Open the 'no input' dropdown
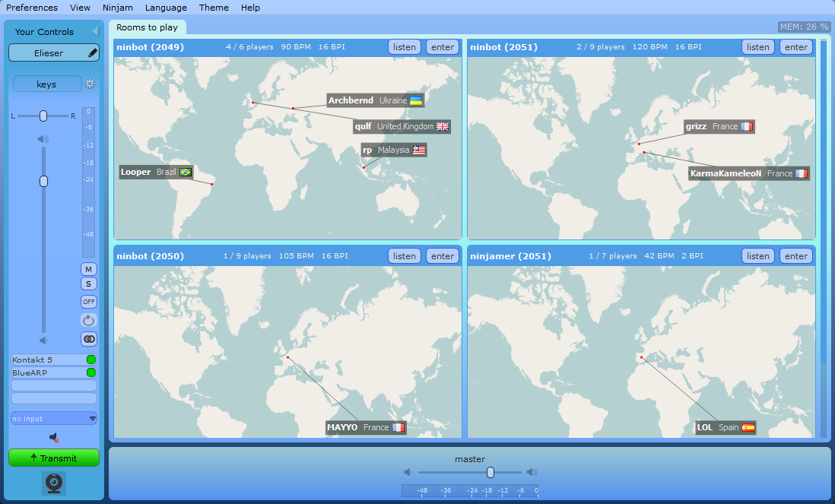This screenshot has height=504, width=835. tap(54, 418)
